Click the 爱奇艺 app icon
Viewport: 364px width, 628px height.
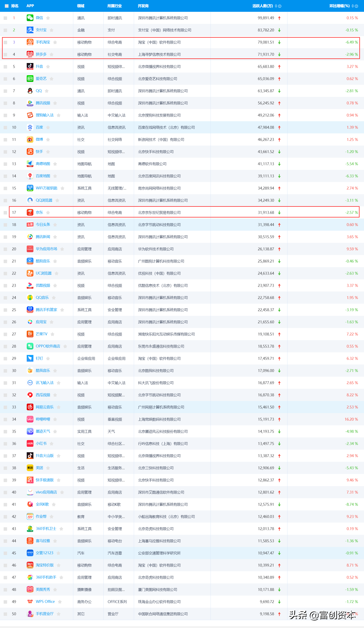(x=30, y=78)
